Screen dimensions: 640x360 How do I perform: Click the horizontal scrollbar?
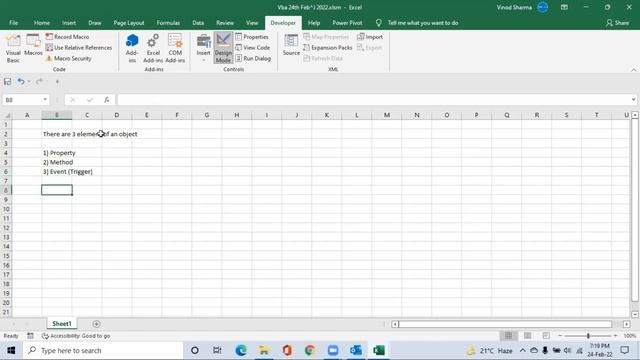(x=505, y=324)
